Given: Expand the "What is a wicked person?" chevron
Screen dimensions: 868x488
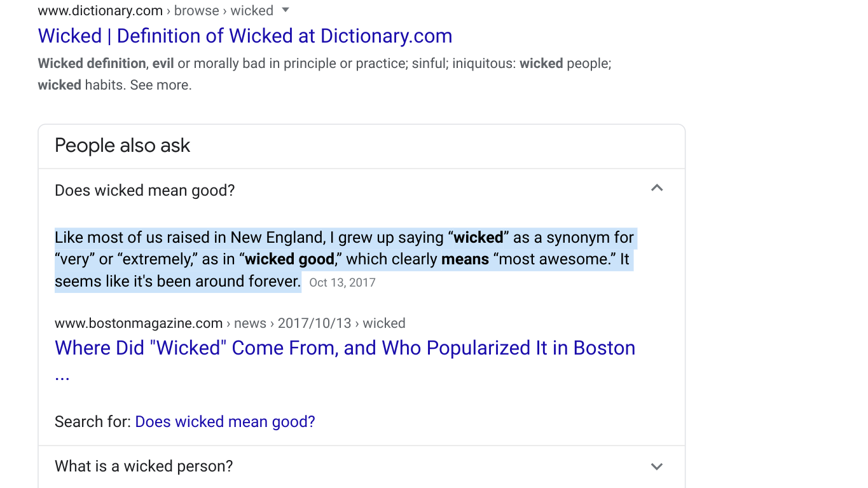Looking at the screenshot, I should [x=657, y=466].
